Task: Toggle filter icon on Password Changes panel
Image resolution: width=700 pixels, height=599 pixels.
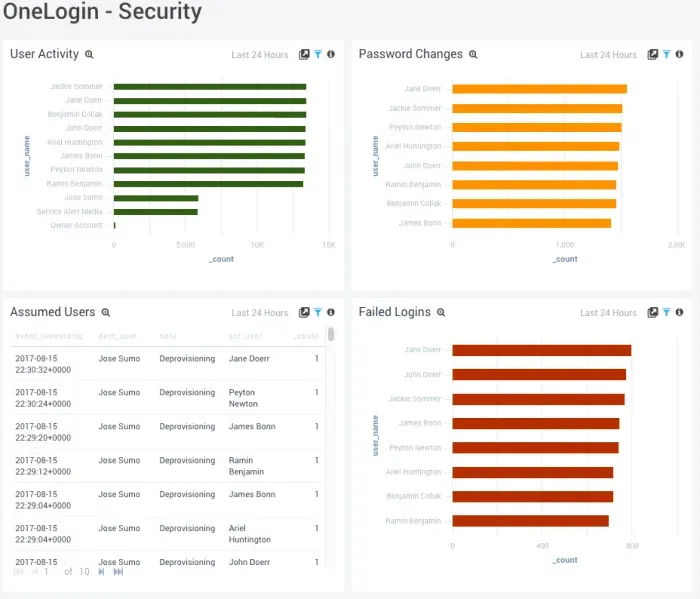Action: click(x=667, y=55)
